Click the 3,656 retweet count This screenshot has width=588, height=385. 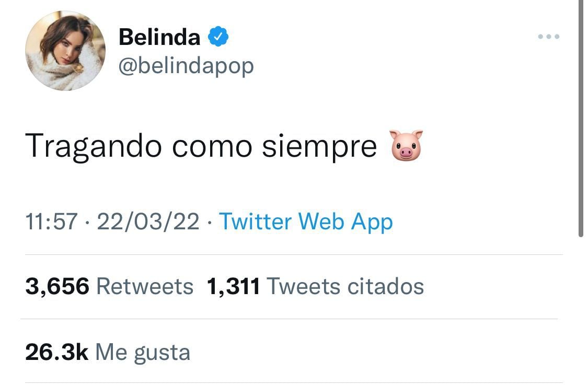(x=57, y=286)
